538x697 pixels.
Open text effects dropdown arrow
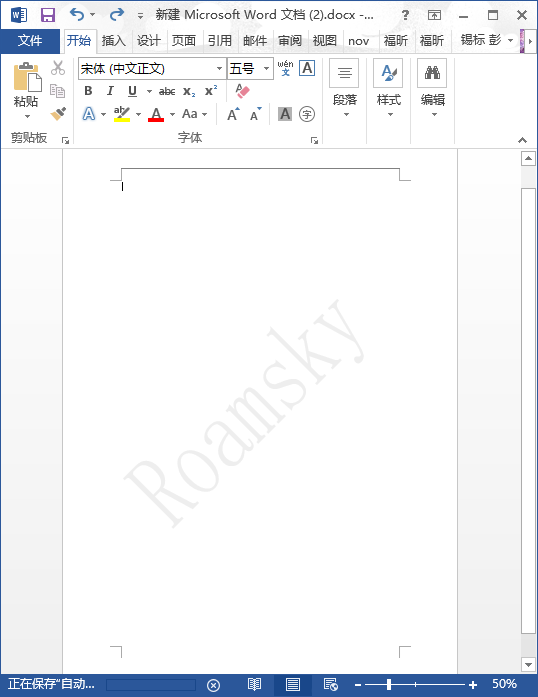pyautogui.click(x=104, y=115)
